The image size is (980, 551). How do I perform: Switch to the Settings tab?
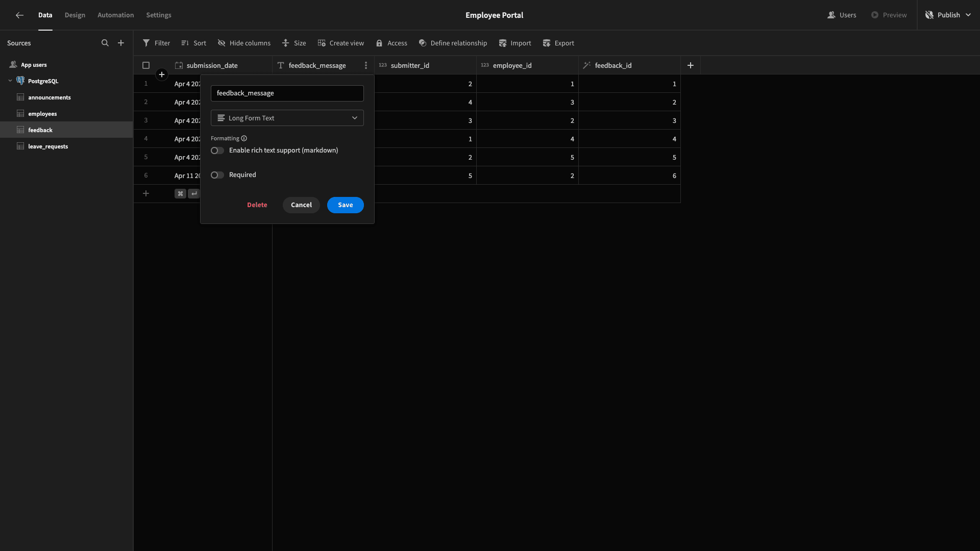(x=159, y=15)
